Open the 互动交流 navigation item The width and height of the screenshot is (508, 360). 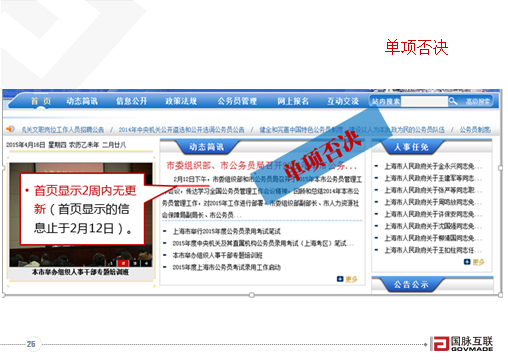(x=343, y=101)
